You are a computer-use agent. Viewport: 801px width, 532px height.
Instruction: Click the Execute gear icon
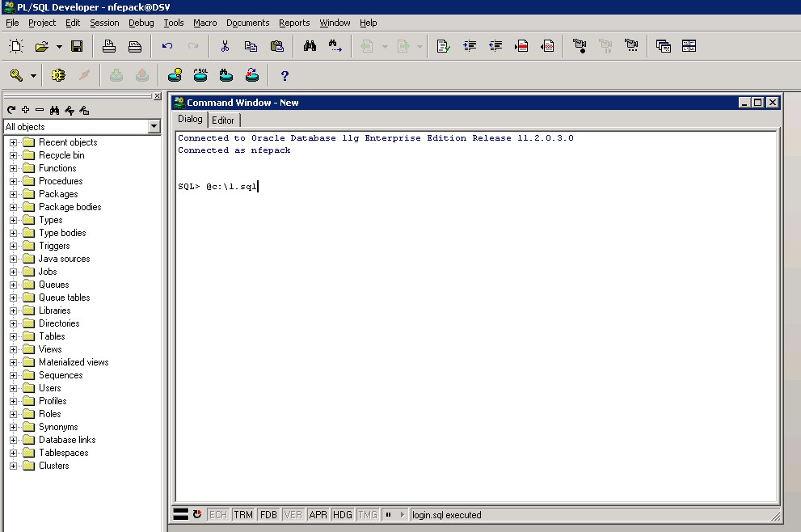pos(57,75)
